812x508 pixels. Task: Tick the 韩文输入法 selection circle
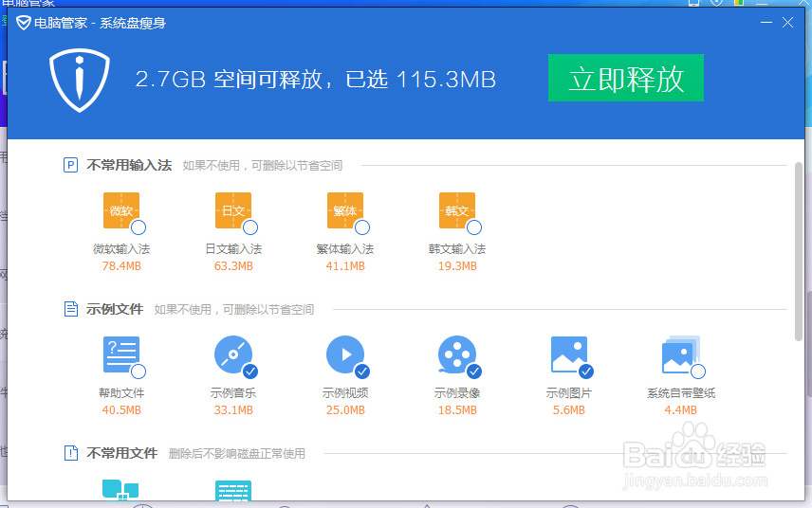tap(474, 227)
